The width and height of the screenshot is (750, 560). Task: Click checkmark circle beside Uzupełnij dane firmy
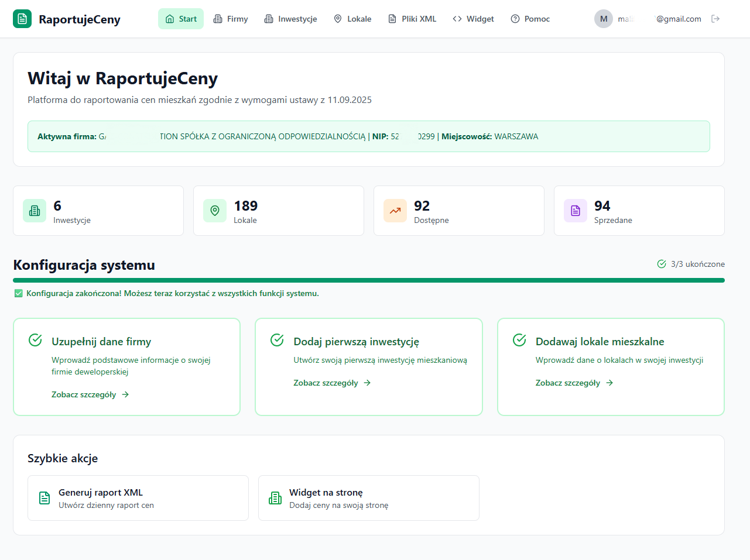click(x=35, y=340)
